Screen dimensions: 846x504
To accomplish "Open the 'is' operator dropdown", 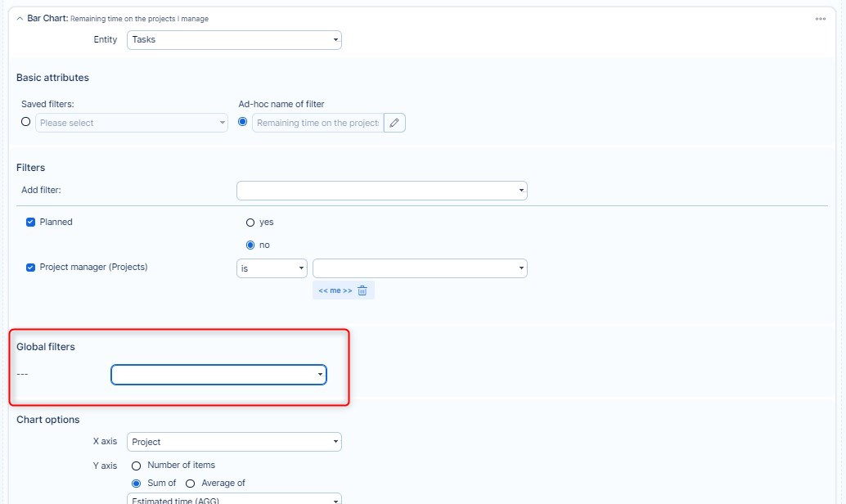I will pyautogui.click(x=272, y=268).
